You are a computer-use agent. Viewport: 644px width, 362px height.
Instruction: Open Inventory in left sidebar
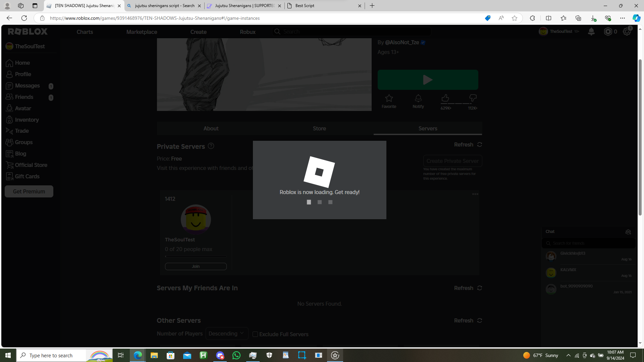tap(26, 120)
